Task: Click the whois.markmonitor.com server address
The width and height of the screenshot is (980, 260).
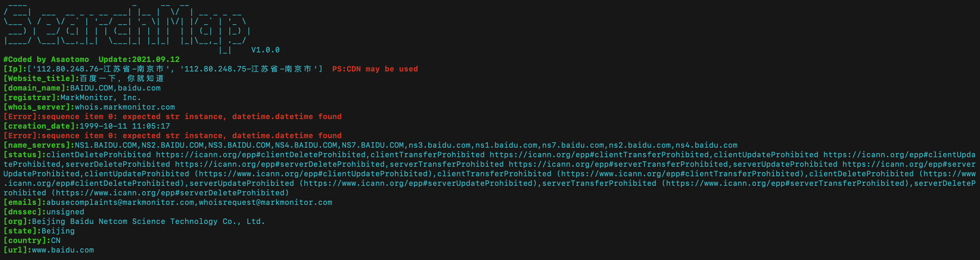Action: [125, 107]
